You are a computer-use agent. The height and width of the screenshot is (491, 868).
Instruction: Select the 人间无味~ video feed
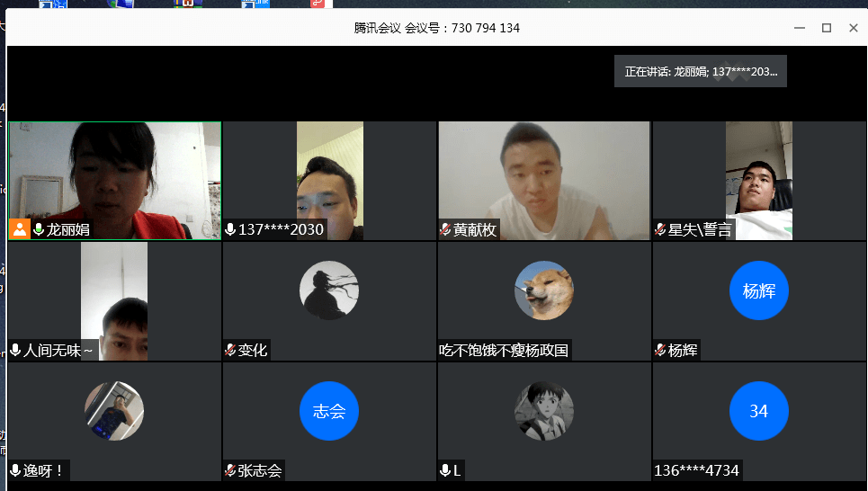point(114,301)
